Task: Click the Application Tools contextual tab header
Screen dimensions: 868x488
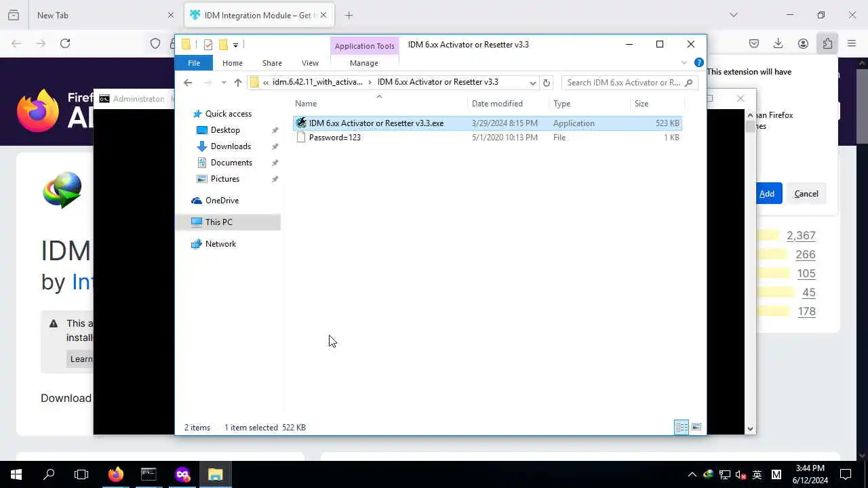Action: coord(364,46)
